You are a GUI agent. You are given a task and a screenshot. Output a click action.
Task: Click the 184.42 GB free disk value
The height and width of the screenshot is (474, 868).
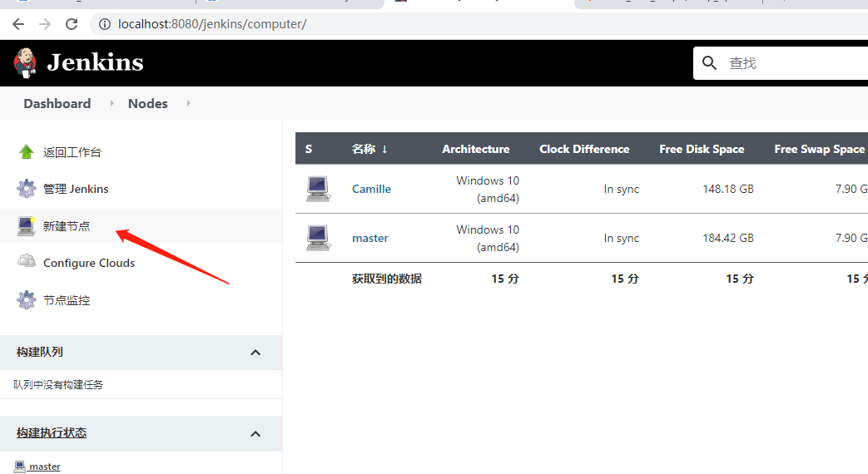(x=728, y=239)
